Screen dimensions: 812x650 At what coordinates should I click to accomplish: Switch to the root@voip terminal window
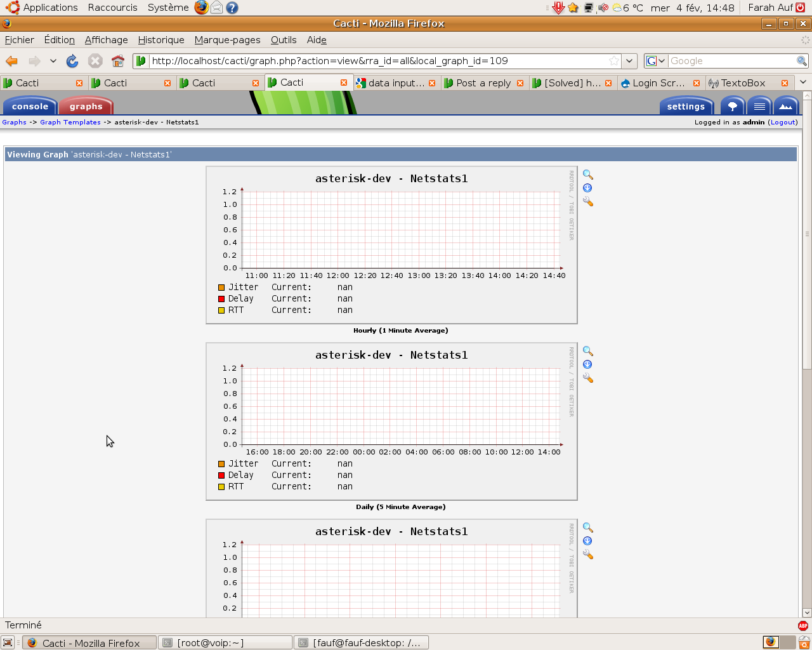pos(225,642)
